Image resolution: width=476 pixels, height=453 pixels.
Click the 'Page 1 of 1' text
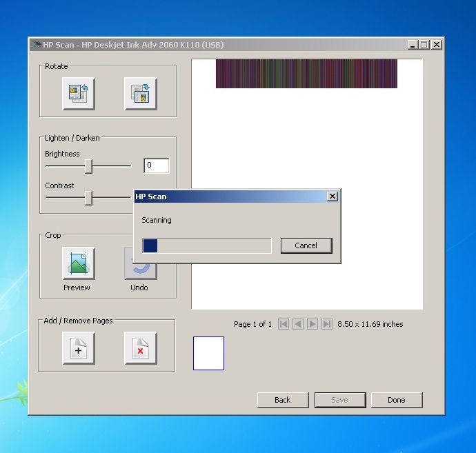click(252, 324)
